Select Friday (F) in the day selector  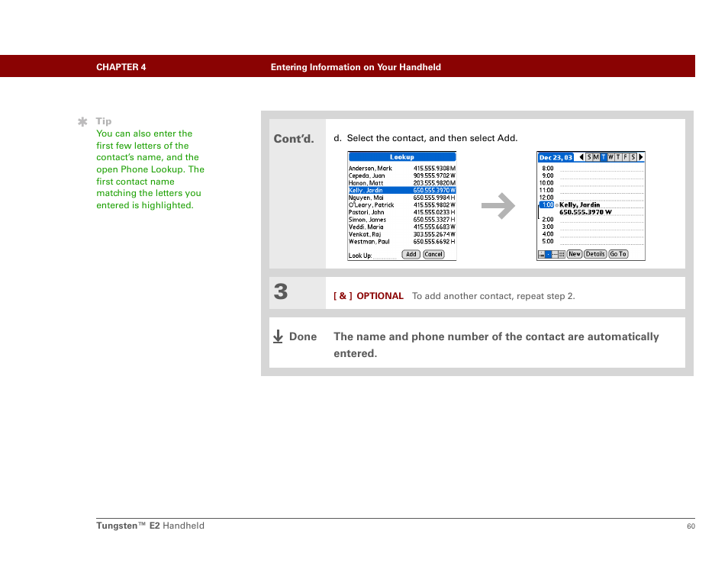pos(626,157)
